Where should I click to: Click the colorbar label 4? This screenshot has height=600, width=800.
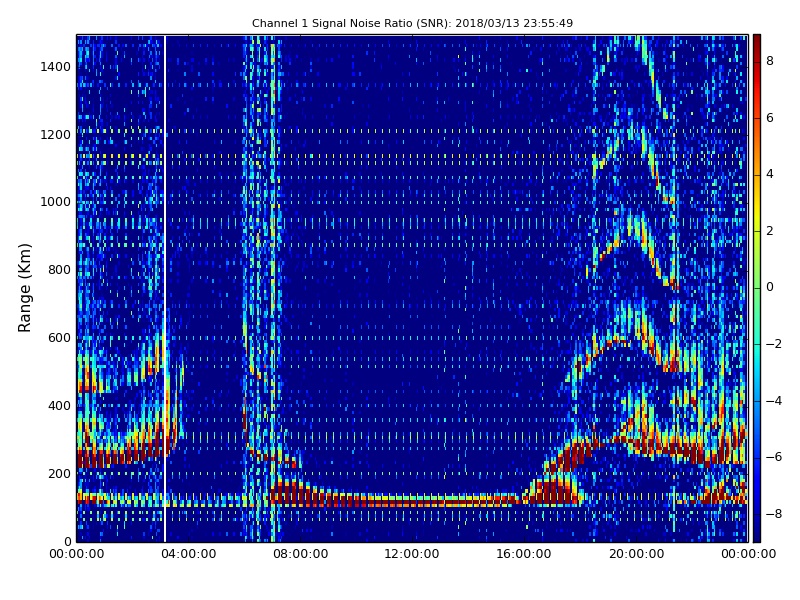770,174
